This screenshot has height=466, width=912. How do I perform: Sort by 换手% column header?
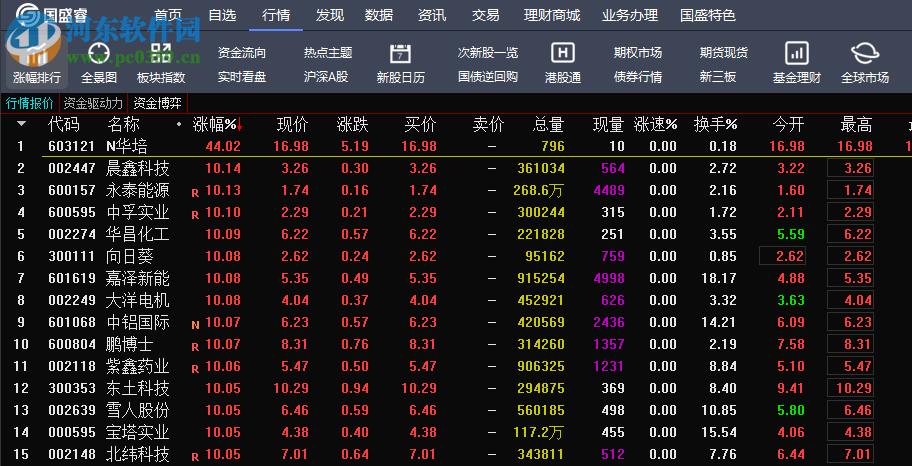(715, 124)
